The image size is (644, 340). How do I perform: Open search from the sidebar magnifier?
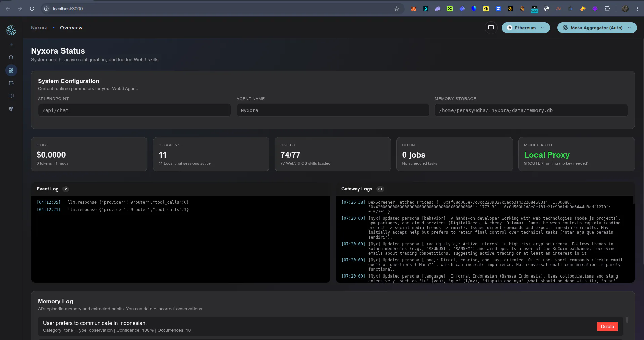click(11, 57)
